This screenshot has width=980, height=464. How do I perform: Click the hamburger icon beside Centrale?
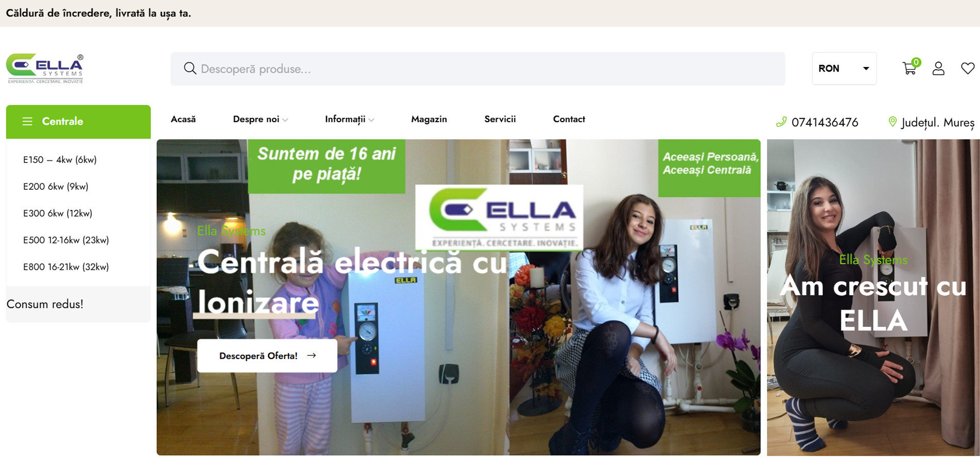[x=27, y=121]
